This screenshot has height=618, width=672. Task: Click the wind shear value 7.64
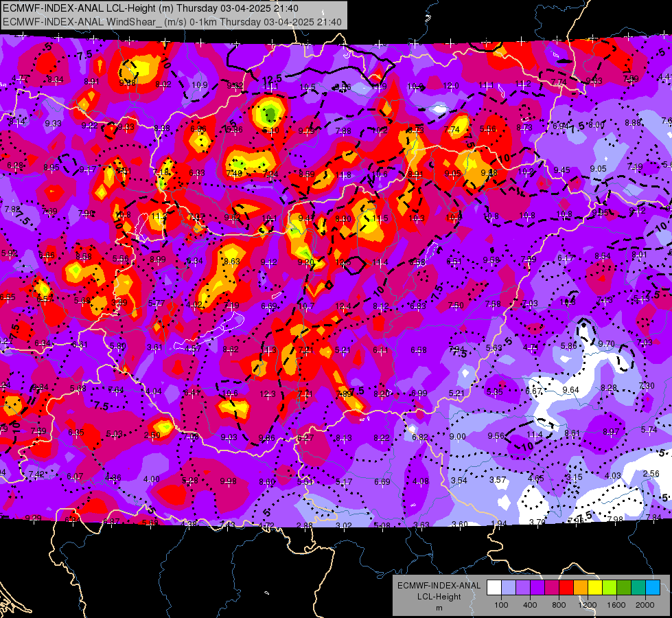(x=116, y=390)
